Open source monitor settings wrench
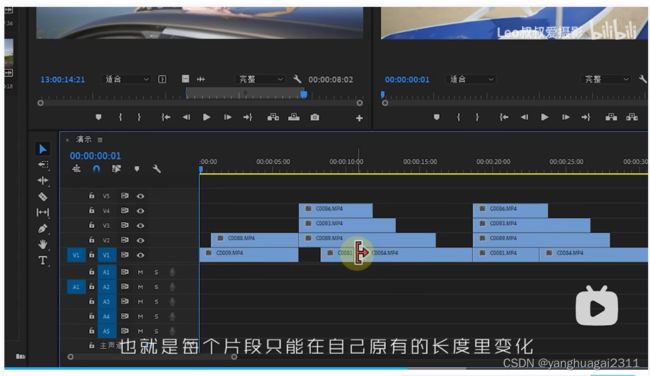This screenshot has height=376, width=650. 297,79
